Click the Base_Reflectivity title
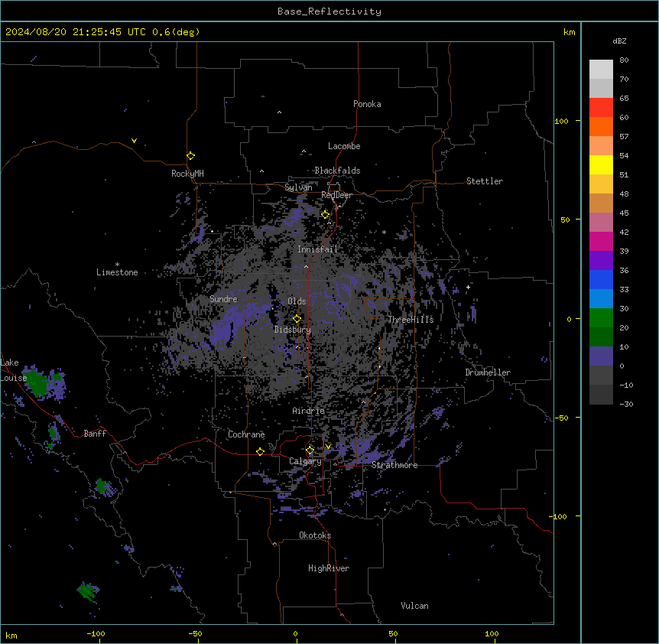659x644 pixels. 329,11
